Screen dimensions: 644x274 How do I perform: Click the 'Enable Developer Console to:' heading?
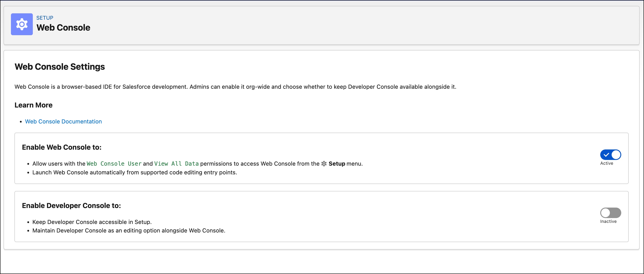coord(72,206)
